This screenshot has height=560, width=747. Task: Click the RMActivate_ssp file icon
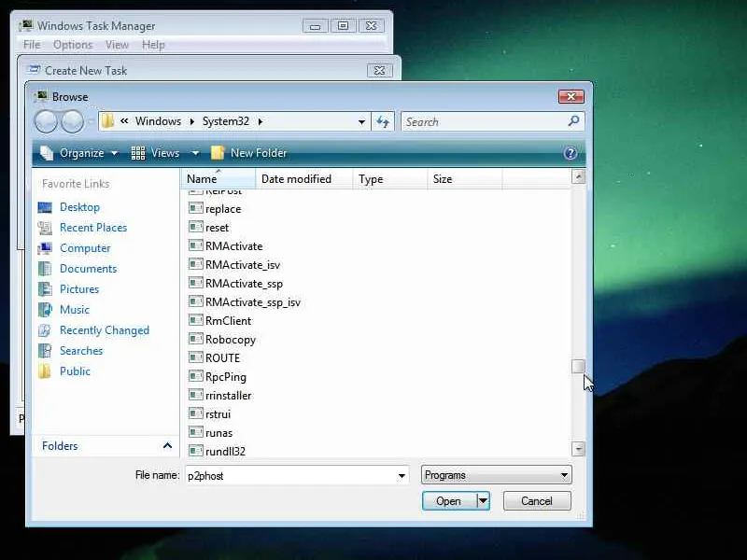tap(195, 283)
